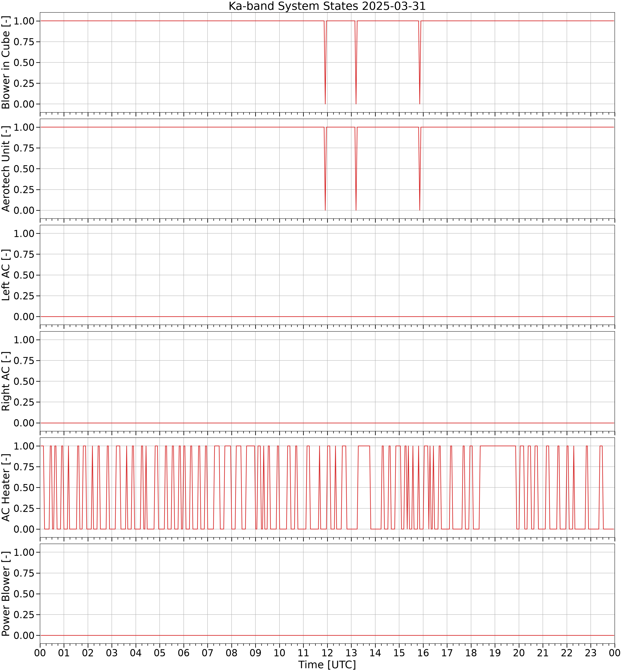
Task: Click the Blower in Cube axis label
Action: pyautogui.click(x=6, y=63)
